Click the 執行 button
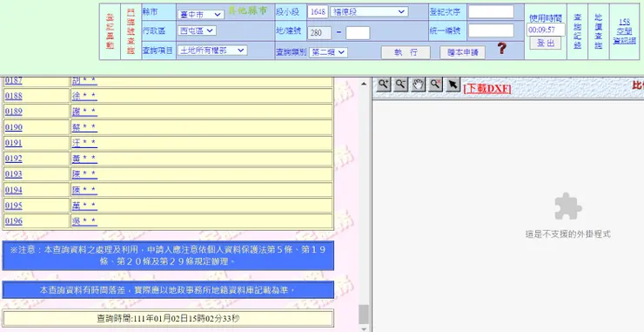This screenshot has width=644, height=332. tap(406, 52)
